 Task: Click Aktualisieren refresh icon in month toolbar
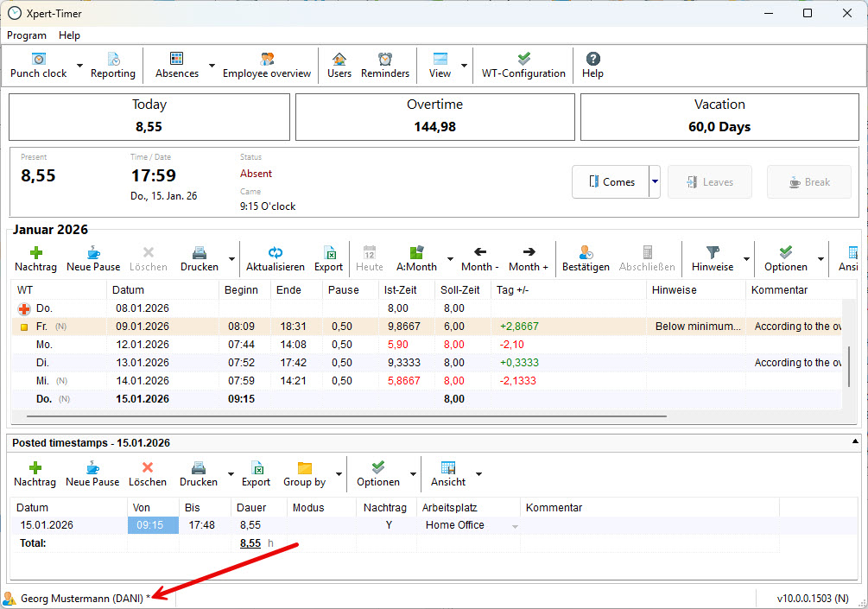click(x=275, y=258)
